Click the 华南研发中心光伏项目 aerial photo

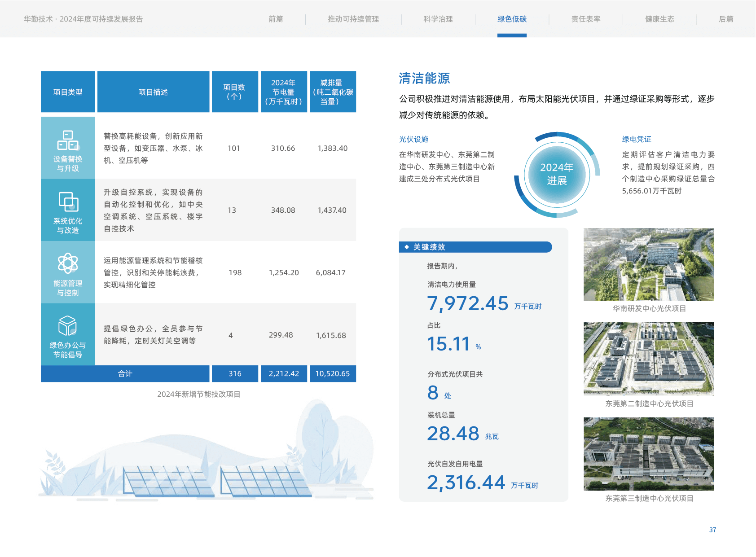649,264
